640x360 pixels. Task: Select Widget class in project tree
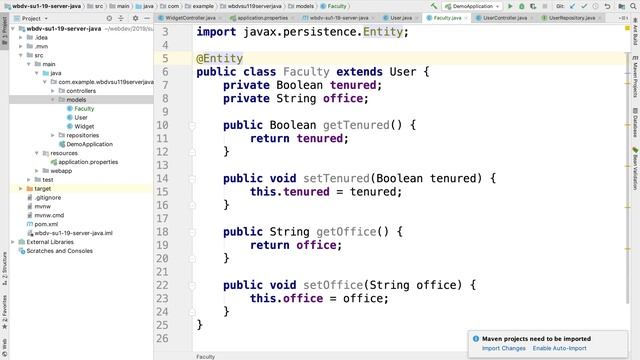81,127
